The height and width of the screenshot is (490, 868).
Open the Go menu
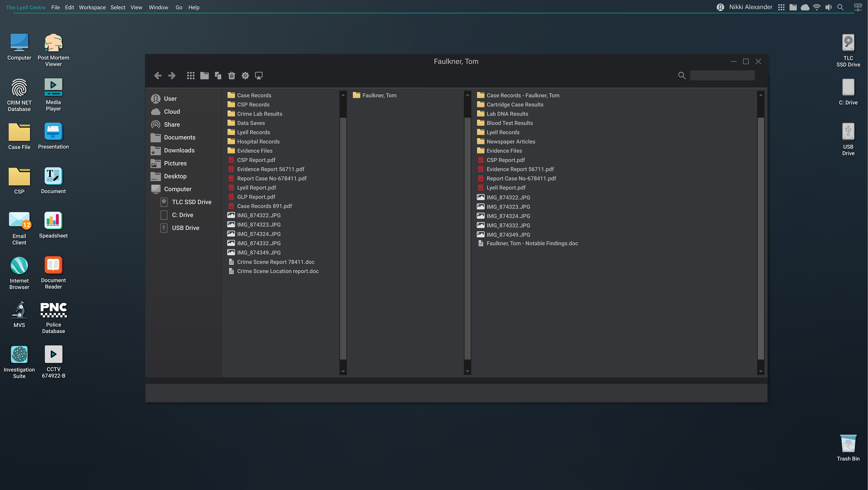[x=179, y=7]
